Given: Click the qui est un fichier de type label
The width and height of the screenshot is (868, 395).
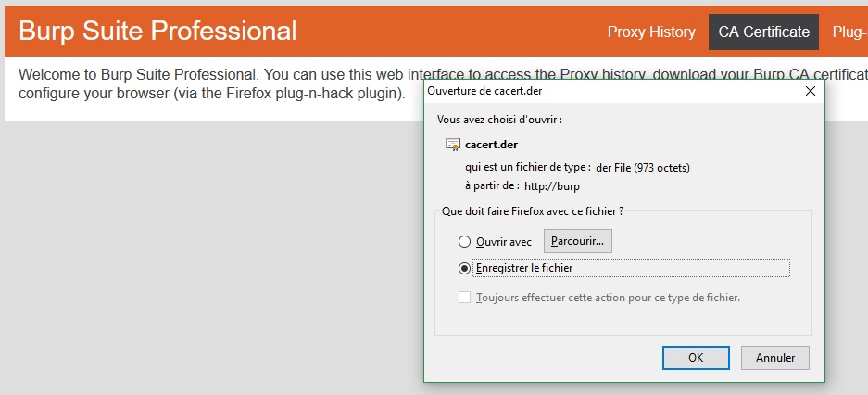Looking at the screenshot, I should [527, 168].
